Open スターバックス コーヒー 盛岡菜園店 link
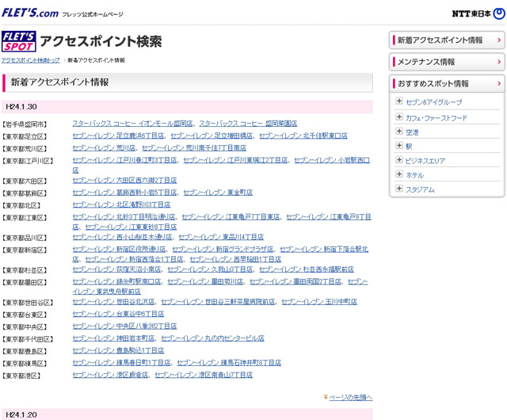Image resolution: width=507 pixels, height=420 pixels. 248,124
